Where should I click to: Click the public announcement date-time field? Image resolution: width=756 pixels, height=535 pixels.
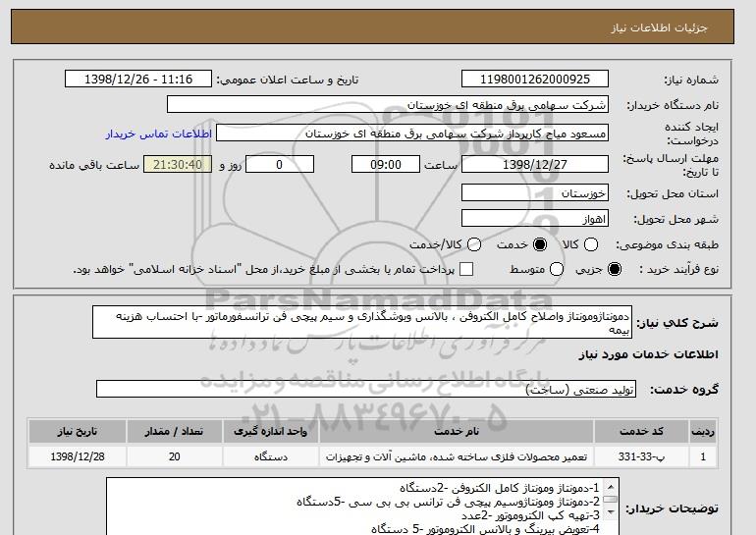[138, 80]
